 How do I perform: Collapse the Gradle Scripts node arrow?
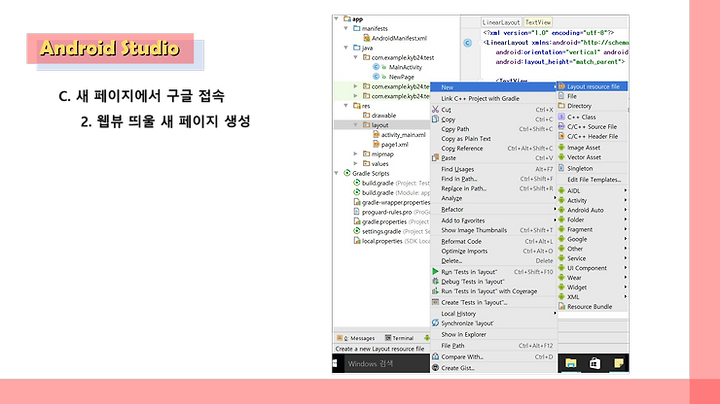pyautogui.click(x=337, y=173)
